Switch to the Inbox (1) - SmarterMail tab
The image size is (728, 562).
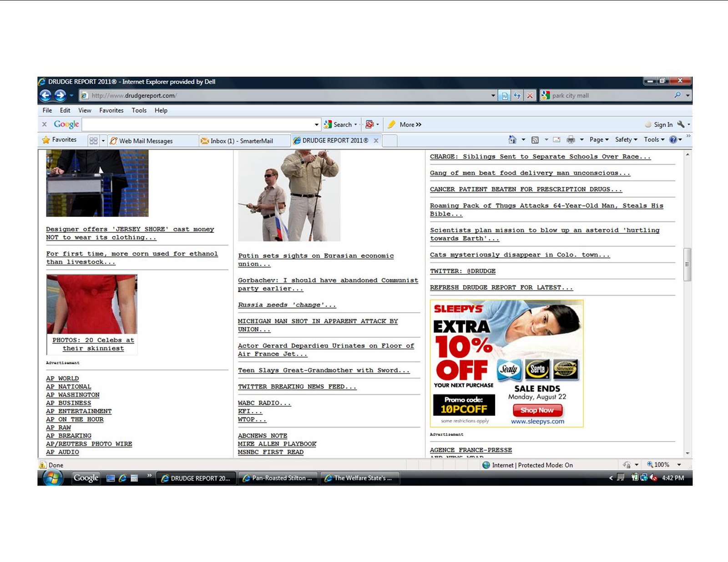pyautogui.click(x=245, y=141)
